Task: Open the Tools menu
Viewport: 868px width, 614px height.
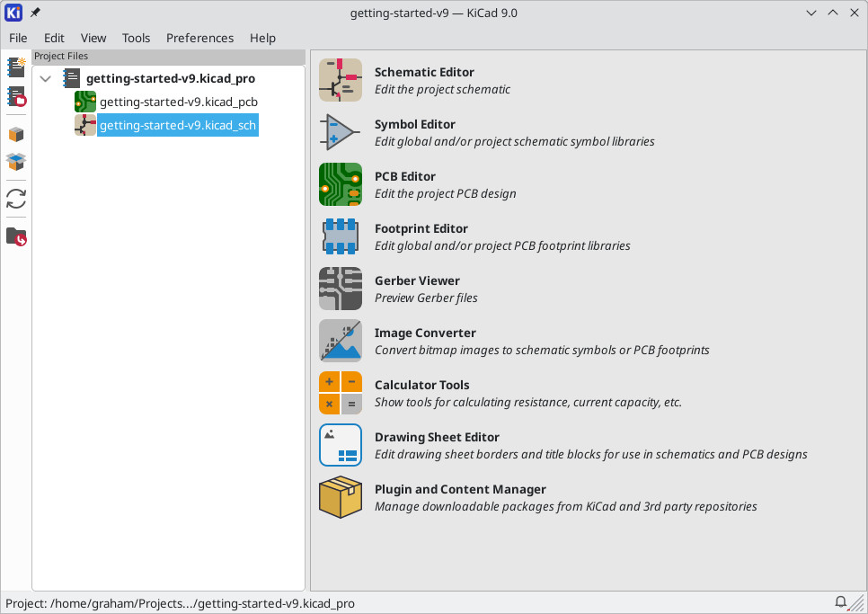Action: pyautogui.click(x=137, y=38)
